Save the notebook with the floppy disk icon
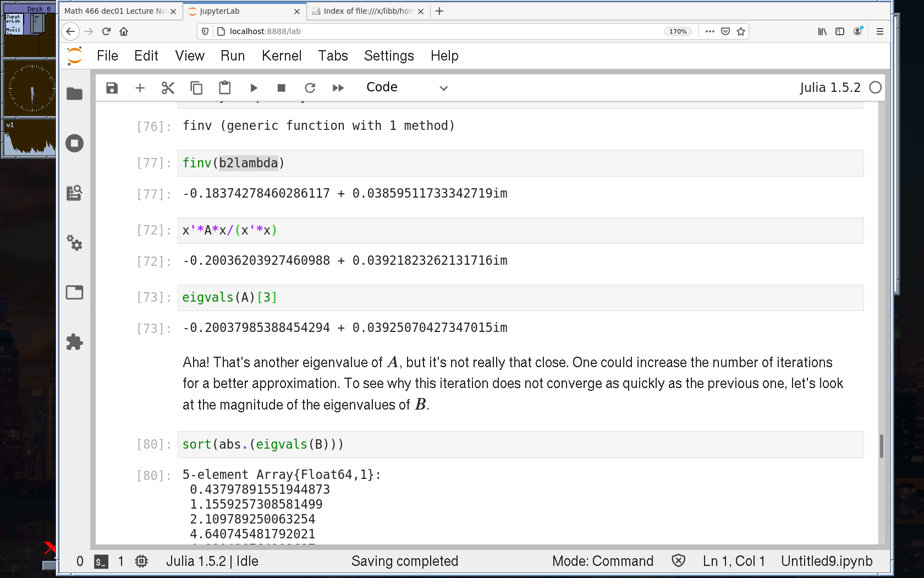 pyautogui.click(x=112, y=88)
